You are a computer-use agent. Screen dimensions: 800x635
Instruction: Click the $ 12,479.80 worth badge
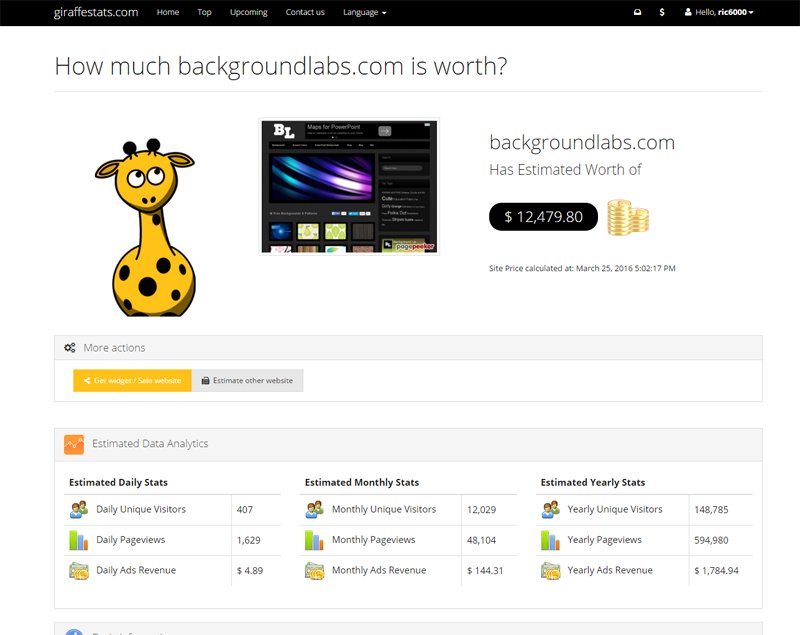543,217
